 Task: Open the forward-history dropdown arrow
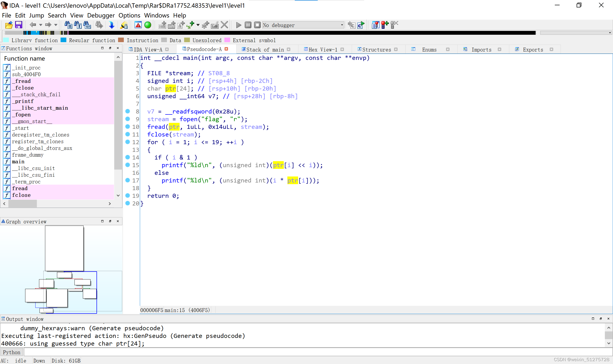coord(56,25)
